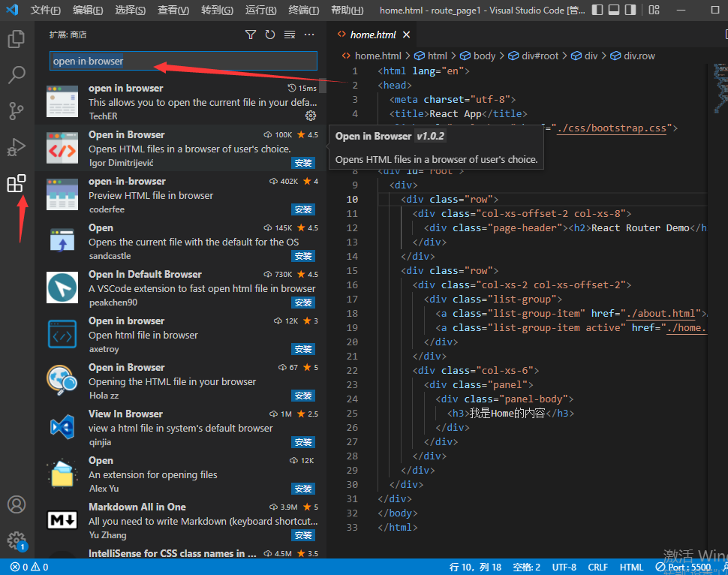Open the Manage gear in activity bar

(17, 540)
